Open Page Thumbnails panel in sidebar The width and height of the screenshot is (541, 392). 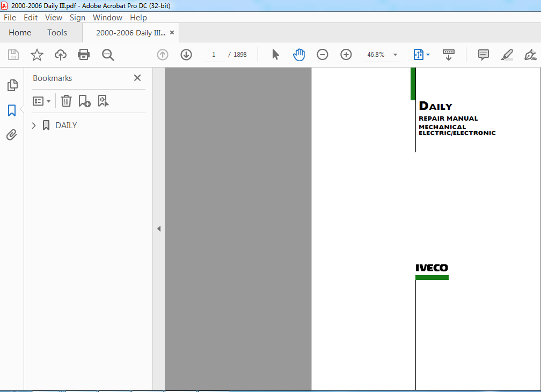[12, 85]
